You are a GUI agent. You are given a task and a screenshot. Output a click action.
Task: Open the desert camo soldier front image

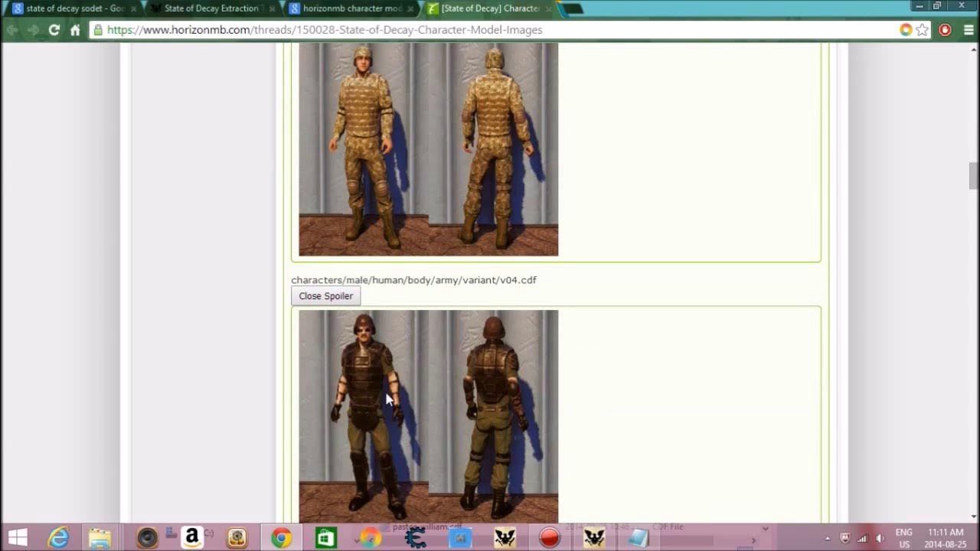click(x=364, y=149)
